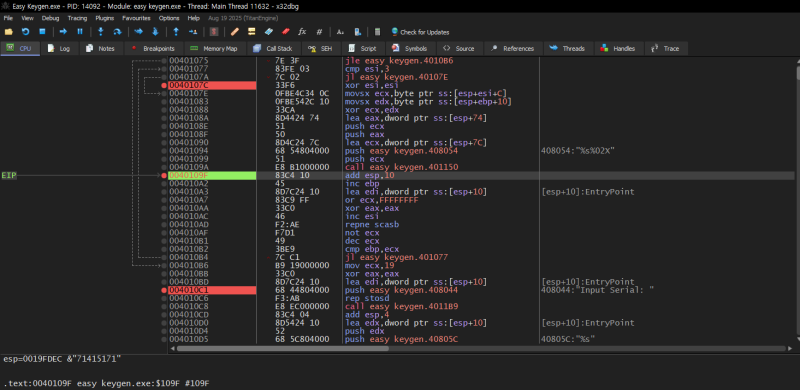Switch to the Trace tab
The image size is (800, 390).
click(x=666, y=48)
